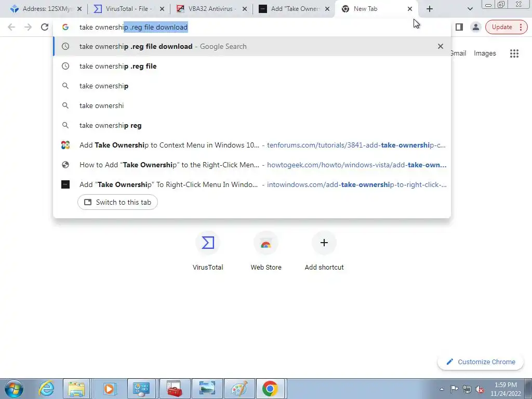Open a new tab with plus button
The height and width of the screenshot is (399, 532).
[430, 9]
